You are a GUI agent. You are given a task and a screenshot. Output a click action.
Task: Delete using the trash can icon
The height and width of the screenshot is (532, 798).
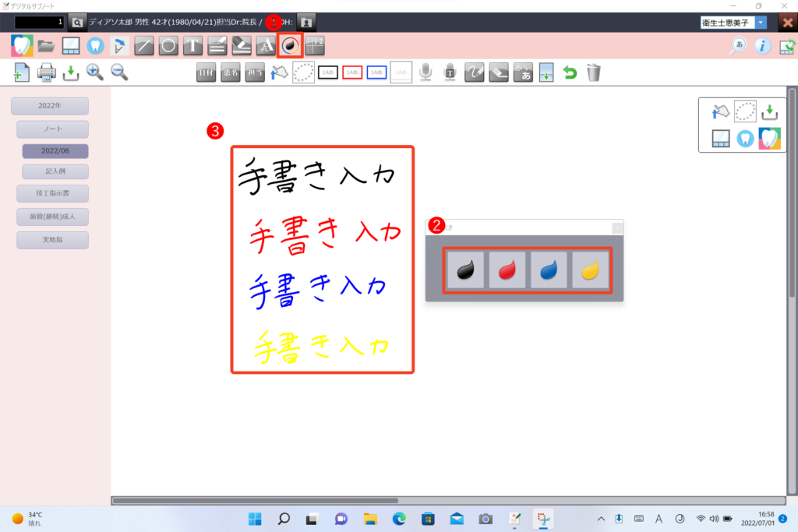[x=594, y=72]
